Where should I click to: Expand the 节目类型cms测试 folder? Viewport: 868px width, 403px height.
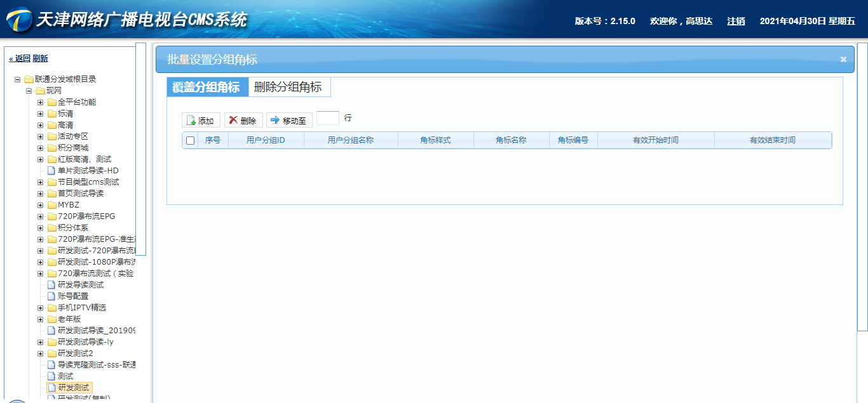41,182
